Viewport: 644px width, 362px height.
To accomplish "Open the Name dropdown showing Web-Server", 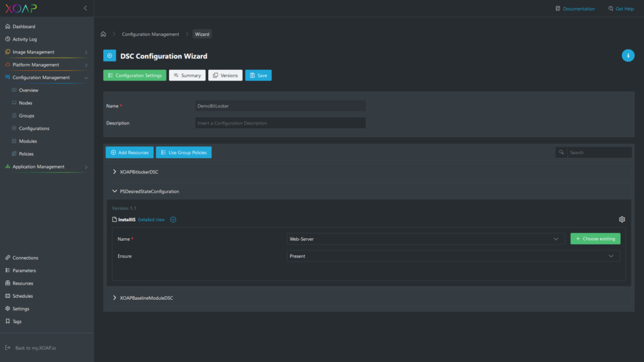I will pos(426,239).
